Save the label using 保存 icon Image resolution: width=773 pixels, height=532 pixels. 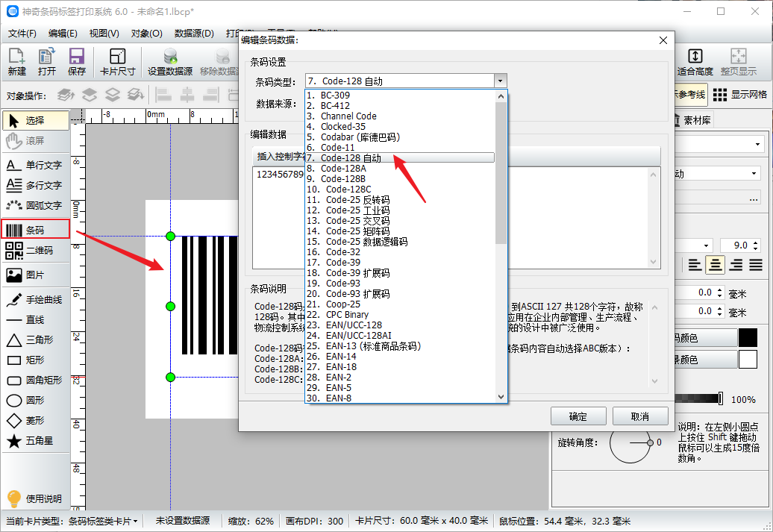click(x=76, y=62)
